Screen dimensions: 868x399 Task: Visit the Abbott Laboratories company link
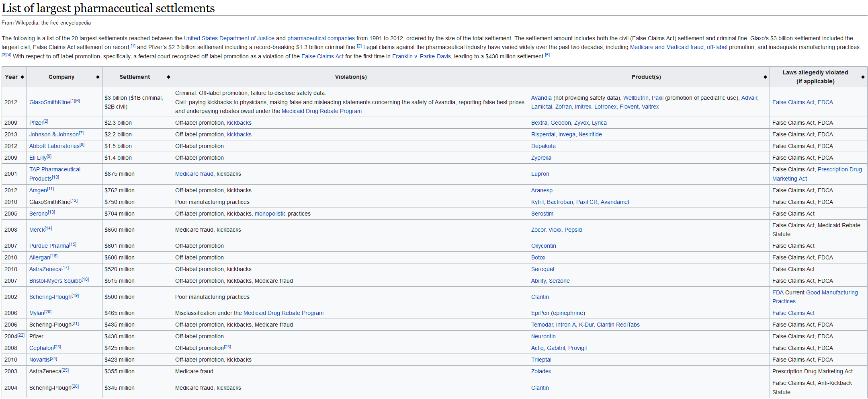(x=54, y=146)
